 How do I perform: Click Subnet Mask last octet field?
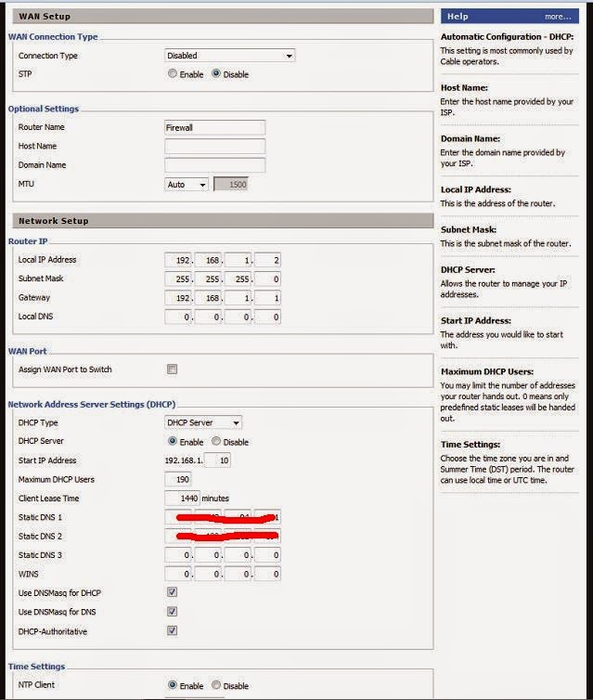tap(267, 279)
